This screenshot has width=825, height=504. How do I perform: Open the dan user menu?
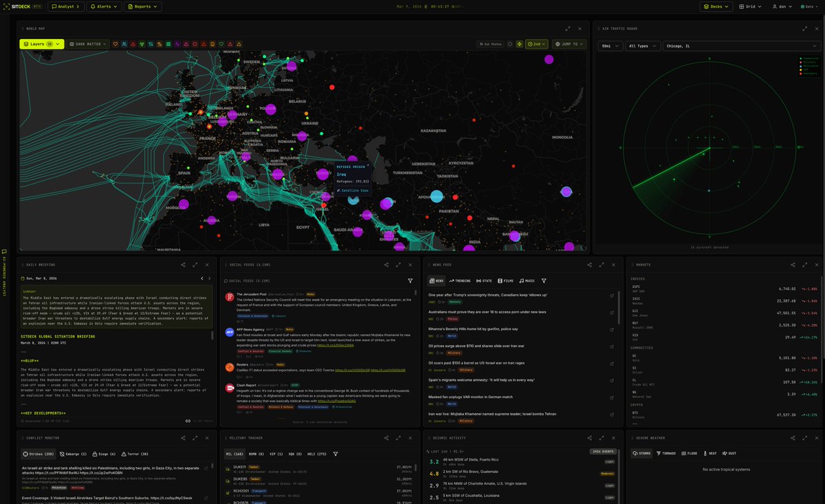coord(783,6)
